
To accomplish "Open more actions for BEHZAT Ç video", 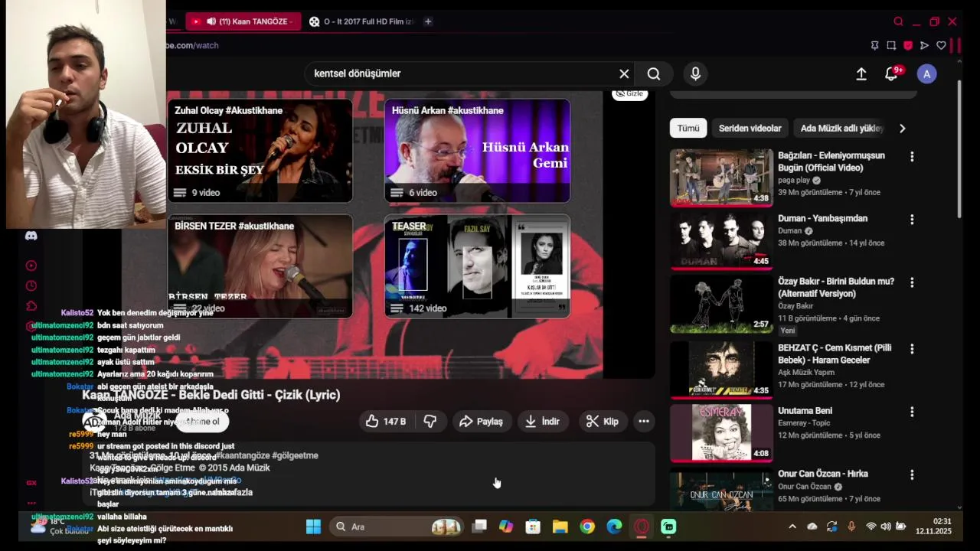I will (x=912, y=349).
